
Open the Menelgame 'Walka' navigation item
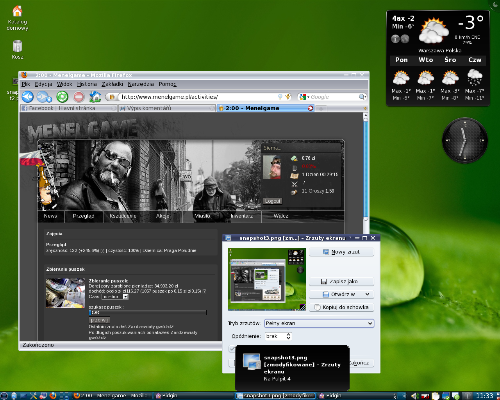[x=281, y=216]
